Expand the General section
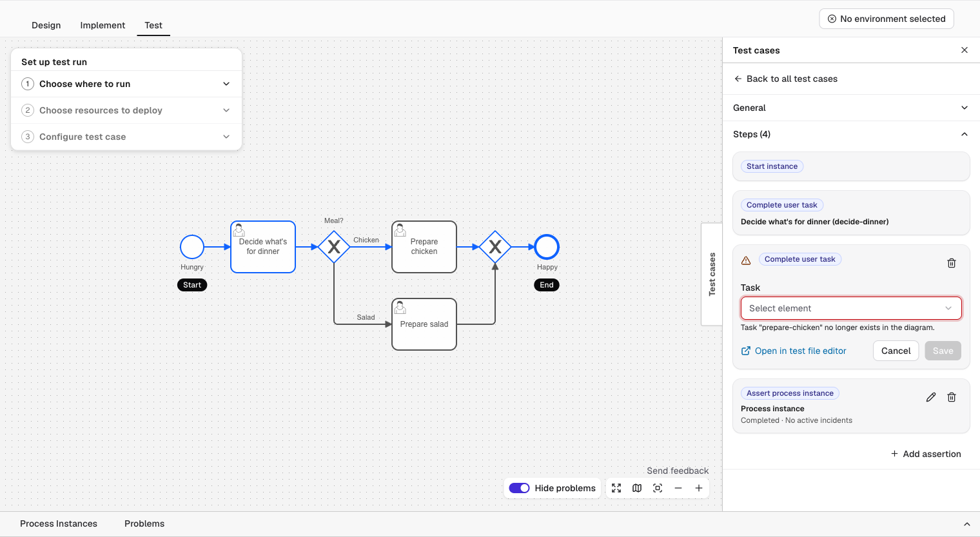Viewport: 980px width, 537px height. point(851,108)
